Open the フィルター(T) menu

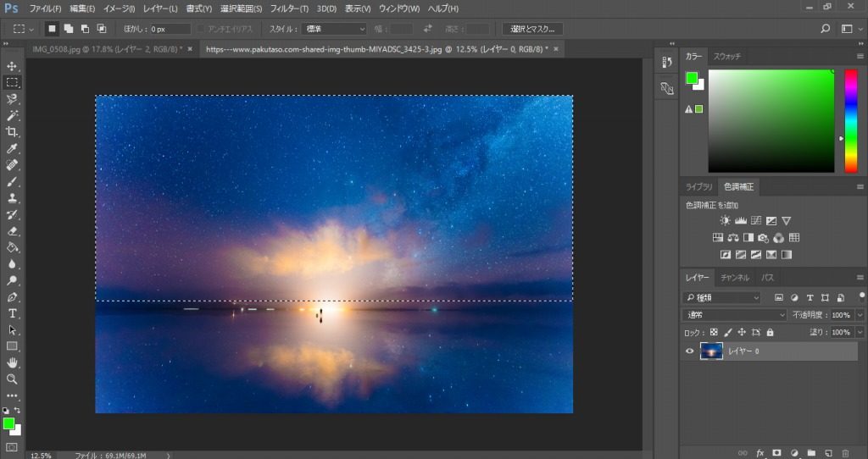pos(289,8)
